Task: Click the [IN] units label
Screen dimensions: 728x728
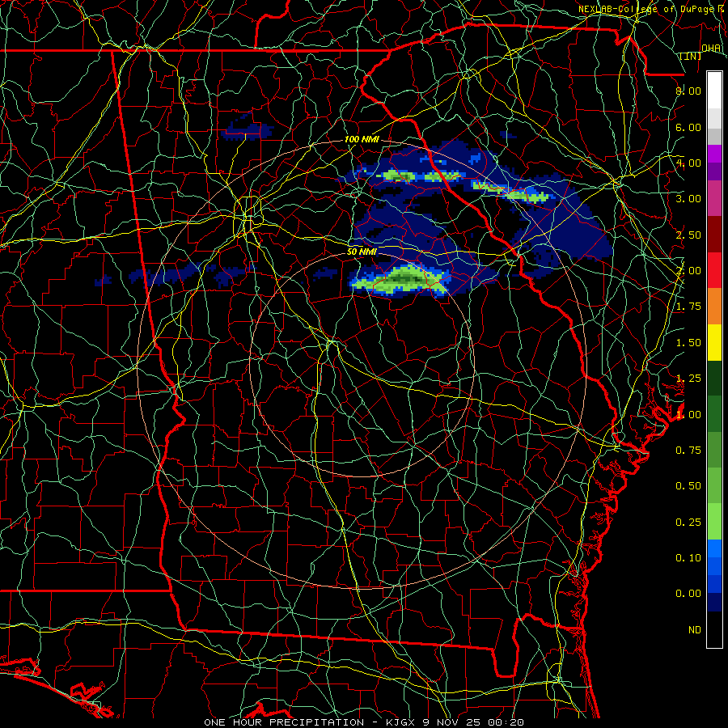Action: click(691, 56)
